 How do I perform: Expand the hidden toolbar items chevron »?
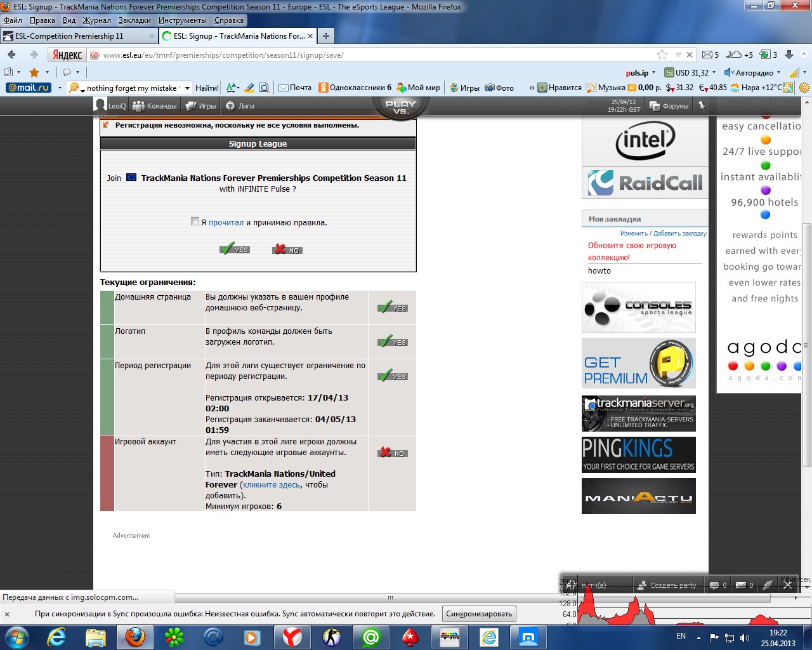[x=532, y=88]
